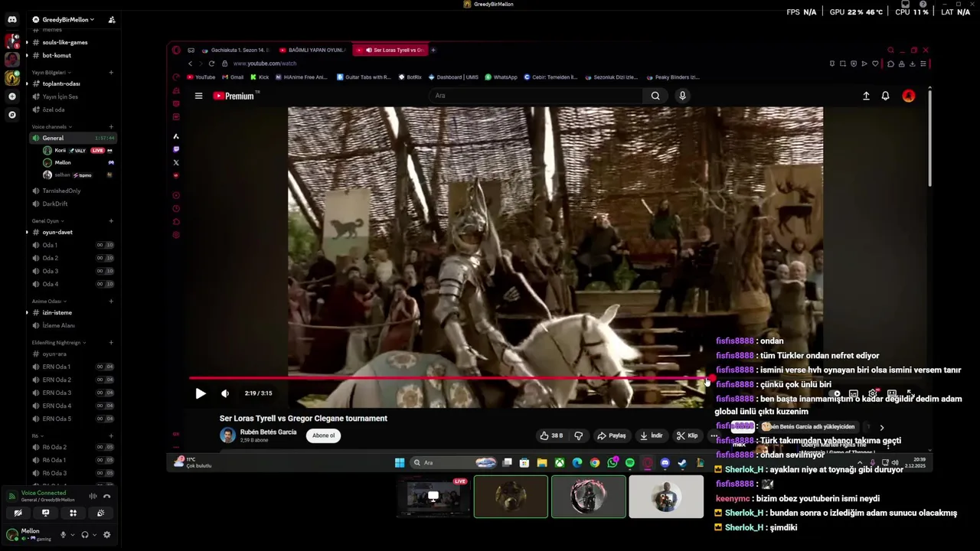Screen dimensions: 980x551
Task: Mute the microphone in user panel
Action: [x=63, y=535]
